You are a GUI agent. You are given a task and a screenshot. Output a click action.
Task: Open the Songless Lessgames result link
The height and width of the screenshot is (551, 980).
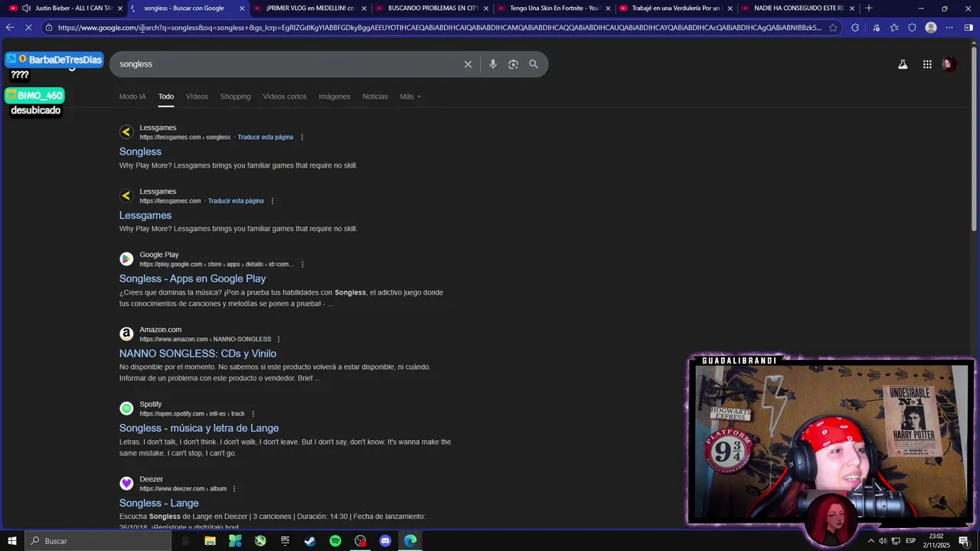pyautogui.click(x=140, y=152)
